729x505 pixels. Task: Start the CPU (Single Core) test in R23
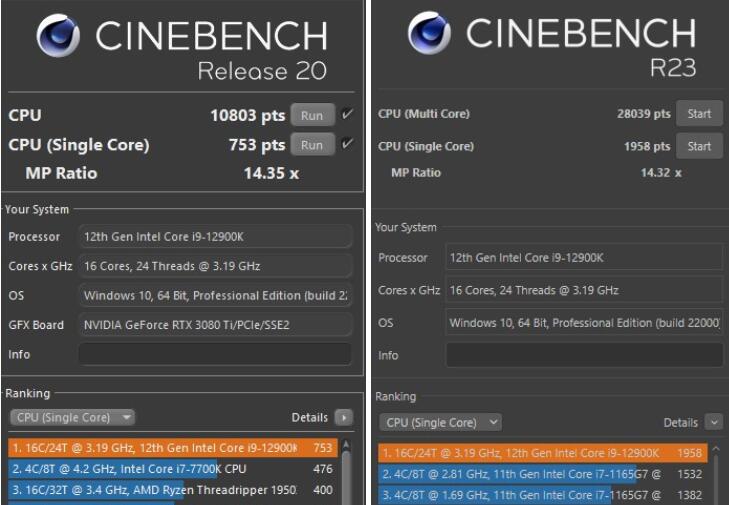[x=699, y=146]
